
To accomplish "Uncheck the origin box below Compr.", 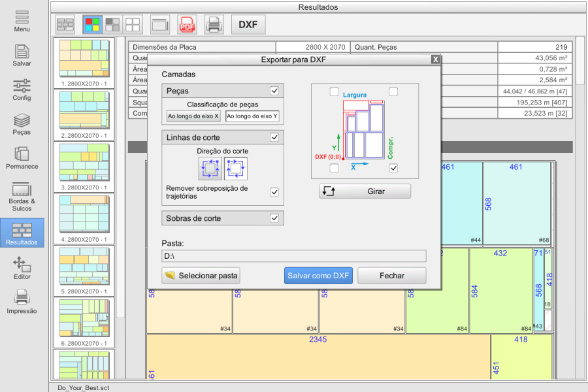I will [393, 168].
